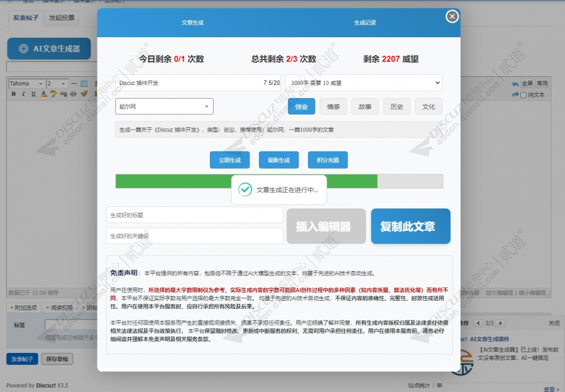Screen dimensions: 565x392
Task: Click the 加大编辑框 link
Action: pyautogui.click(x=499, y=293)
